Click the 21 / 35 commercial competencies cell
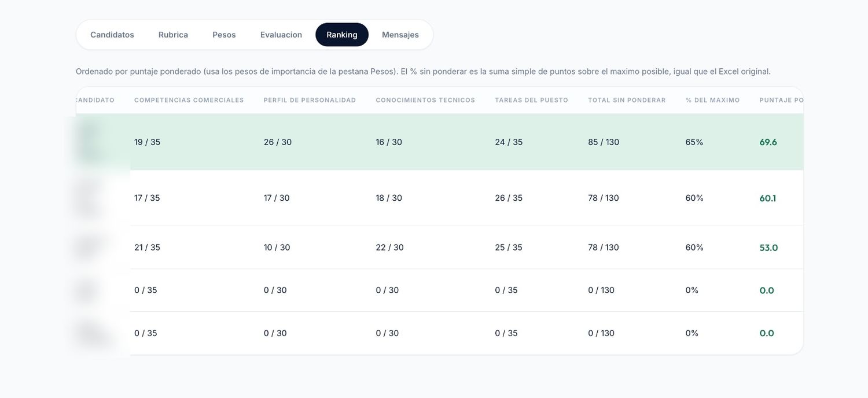Image resolution: width=868 pixels, height=398 pixels. click(x=147, y=248)
